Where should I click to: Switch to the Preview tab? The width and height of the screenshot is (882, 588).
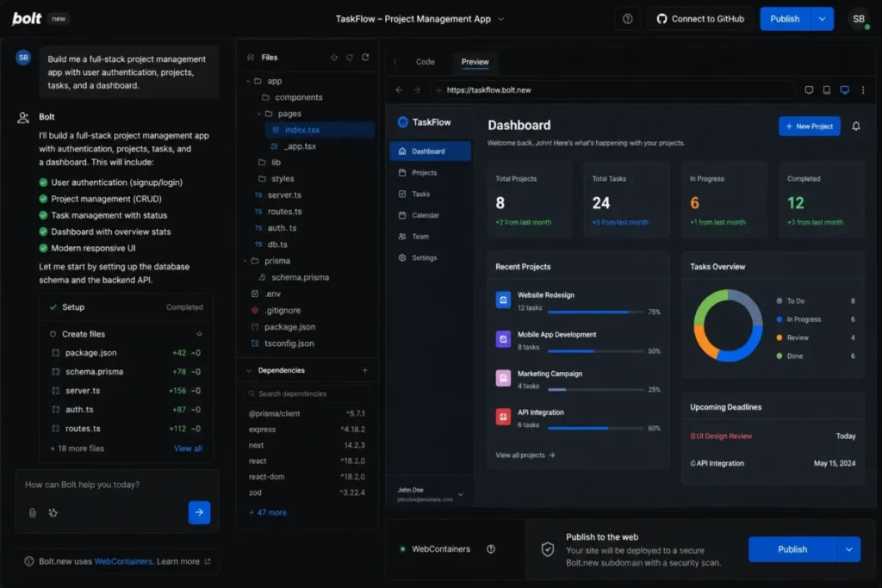(x=475, y=62)
